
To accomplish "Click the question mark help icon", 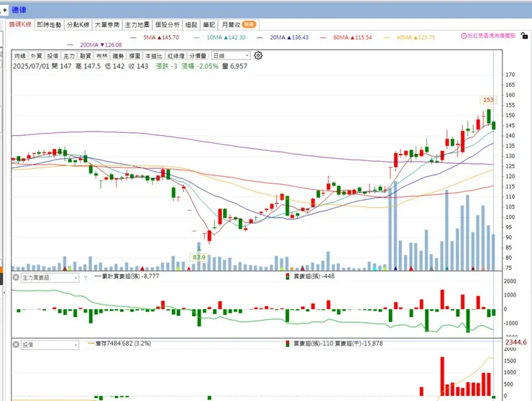I will pos(85,278).
